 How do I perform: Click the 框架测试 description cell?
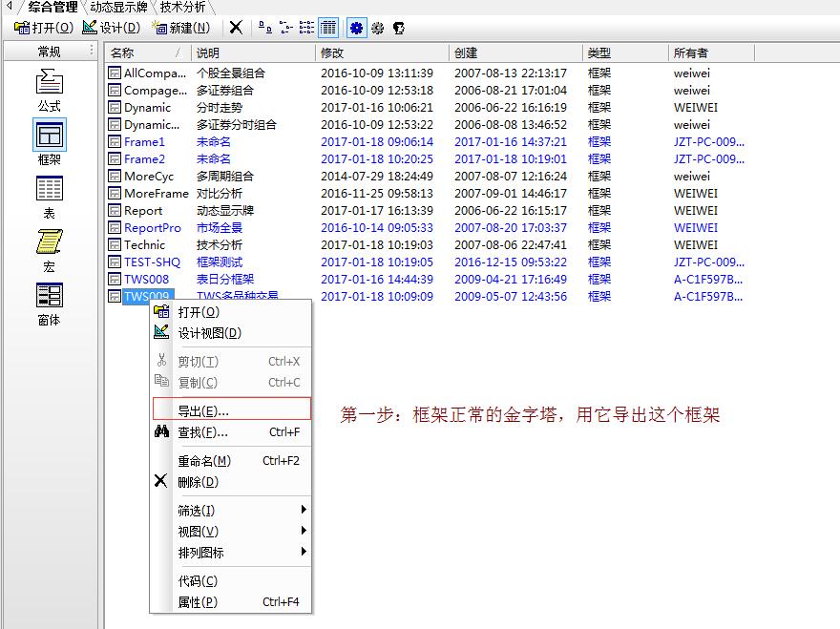pos(220,262)
